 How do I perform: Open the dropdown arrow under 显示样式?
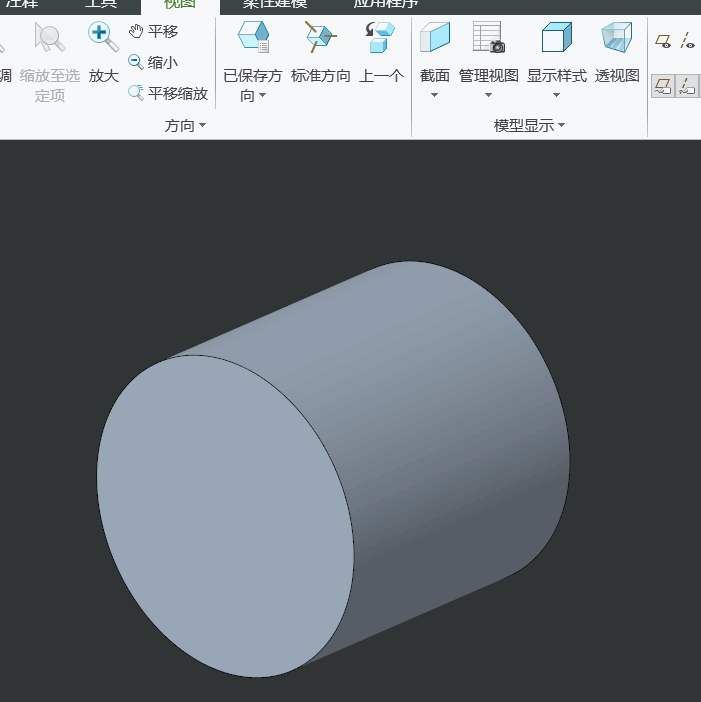[556, 95]
